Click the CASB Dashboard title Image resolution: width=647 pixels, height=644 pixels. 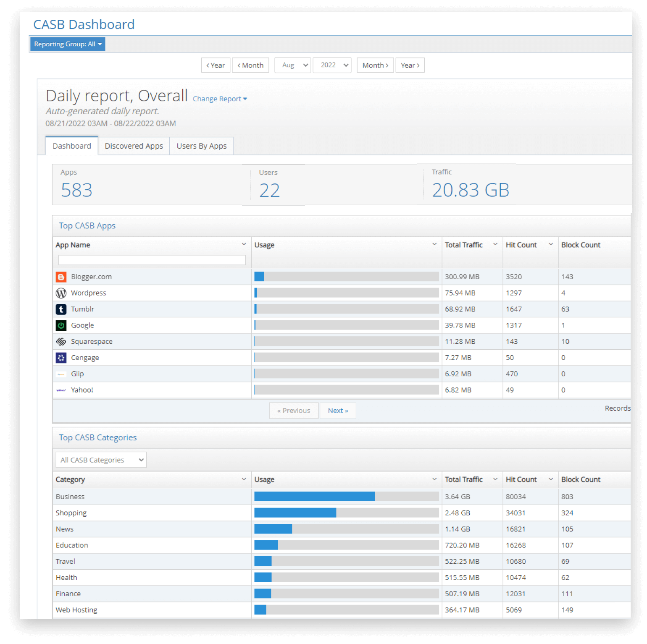(x=84, y=24)
